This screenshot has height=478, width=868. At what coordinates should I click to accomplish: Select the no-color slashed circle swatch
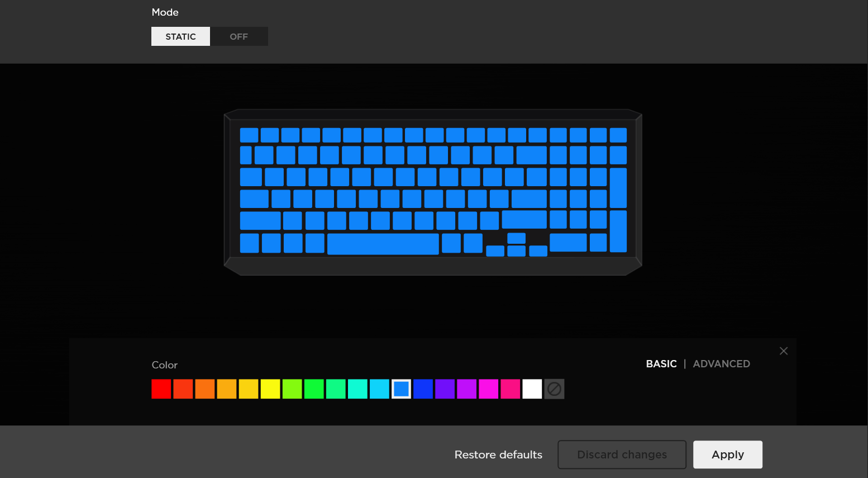(554, 389)
